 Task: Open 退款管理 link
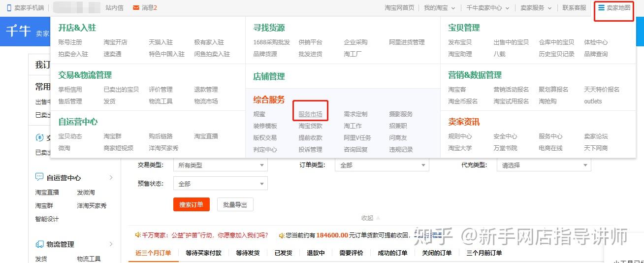click(x=206, y=90)
